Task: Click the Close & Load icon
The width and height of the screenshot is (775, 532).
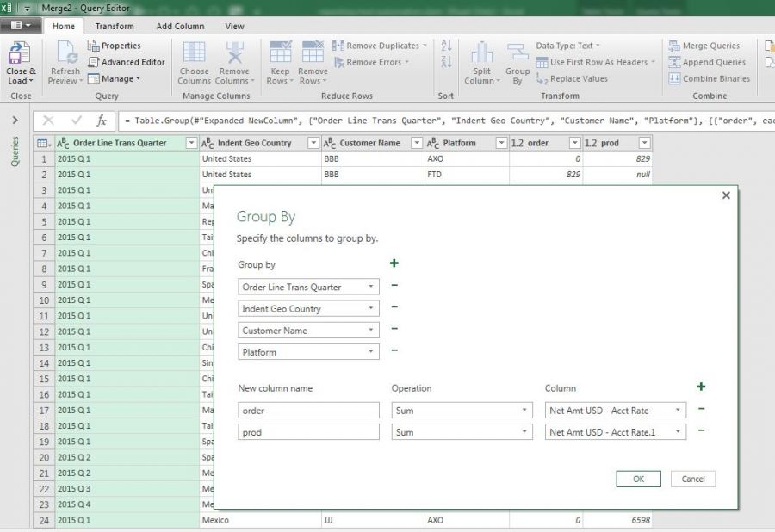Action: click(20, 53)
